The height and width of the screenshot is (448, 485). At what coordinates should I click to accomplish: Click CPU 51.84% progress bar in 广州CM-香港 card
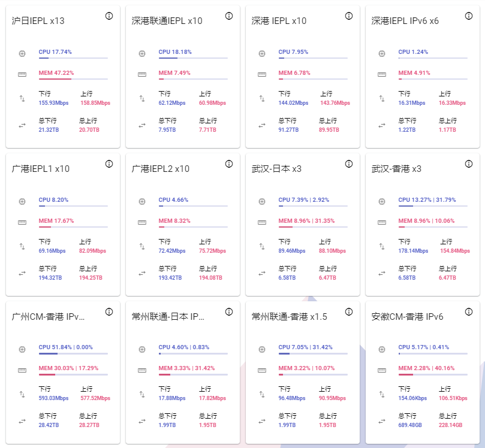point(73,353)
